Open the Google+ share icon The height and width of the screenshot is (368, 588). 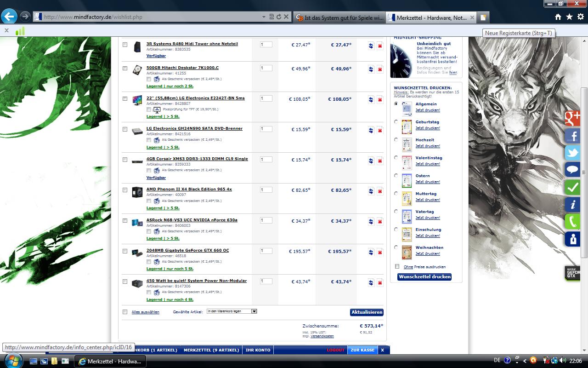(572, 118)
